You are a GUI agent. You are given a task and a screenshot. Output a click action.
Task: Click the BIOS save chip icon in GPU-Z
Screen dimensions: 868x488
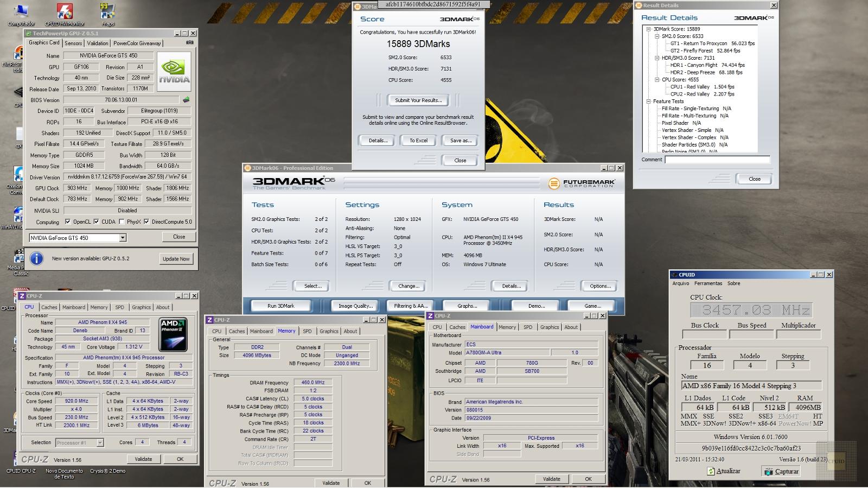(x=186, y=100)
